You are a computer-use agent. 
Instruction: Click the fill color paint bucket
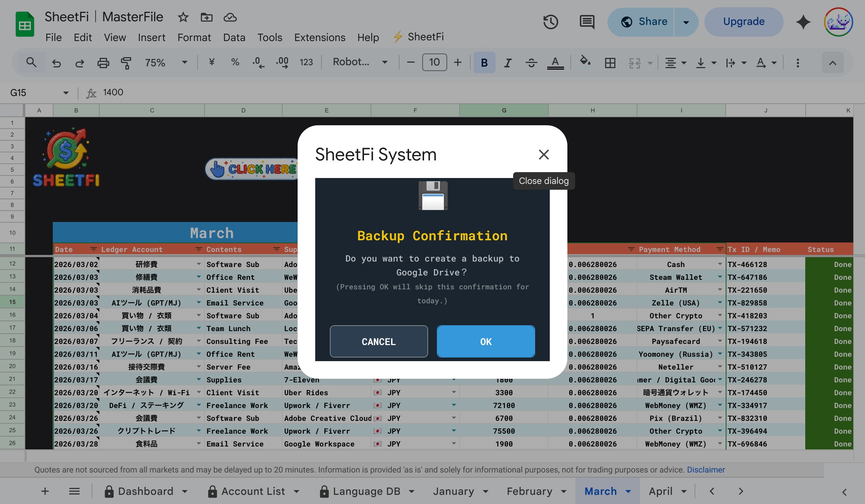585,62
